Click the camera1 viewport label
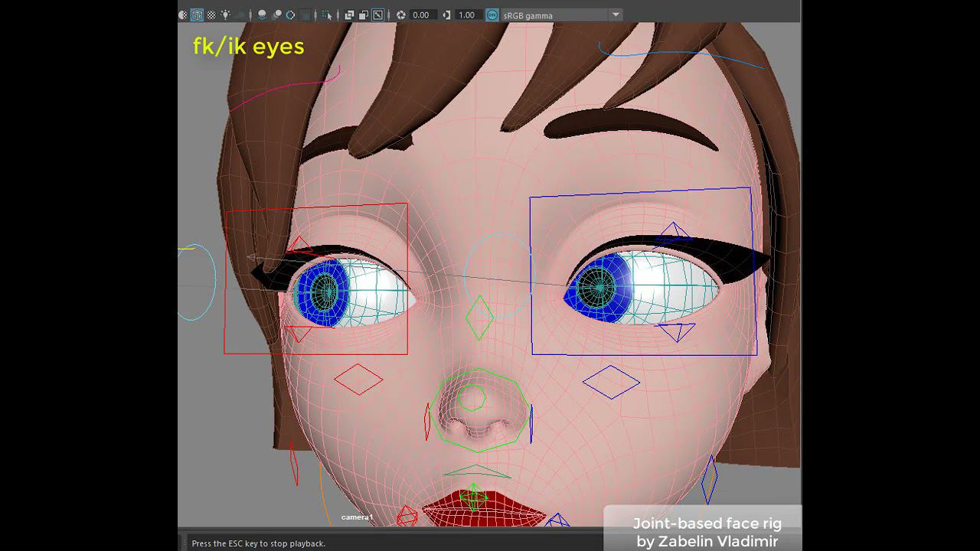 (x=358, y=517)
